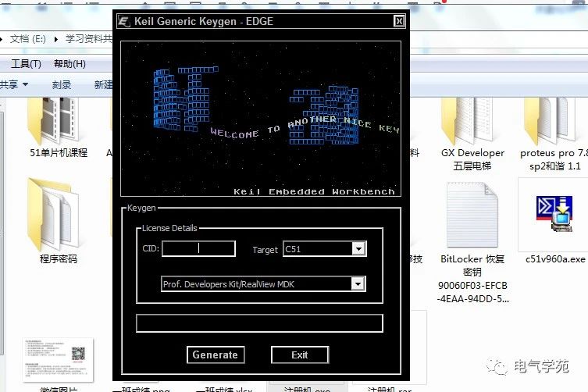Select the c51v960a.exe installer icon
This screenshot has height=392, width=588.
coord(554,213)
